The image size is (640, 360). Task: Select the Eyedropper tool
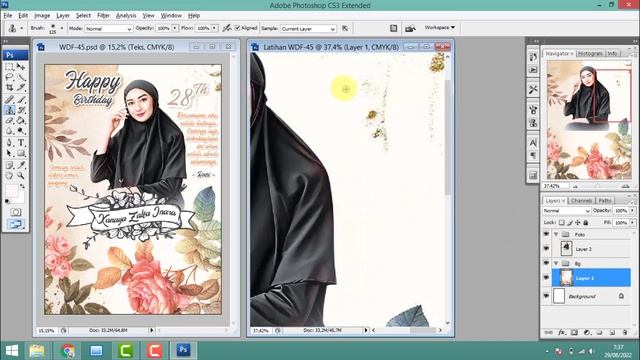click(21, 165)
